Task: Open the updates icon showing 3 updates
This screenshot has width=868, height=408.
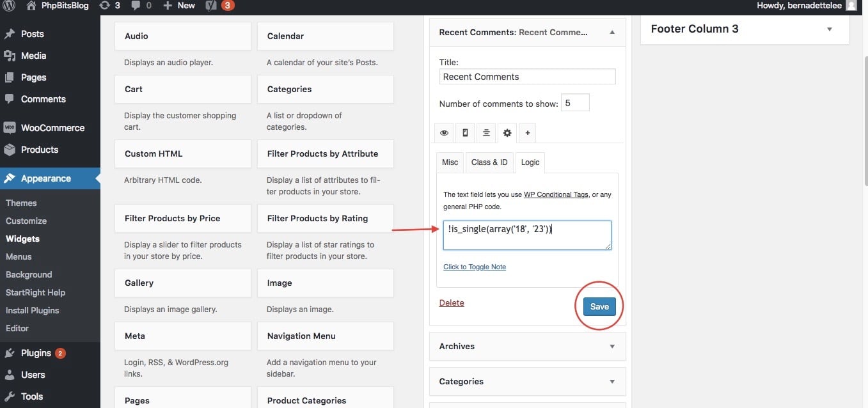Action: (107, 6)
